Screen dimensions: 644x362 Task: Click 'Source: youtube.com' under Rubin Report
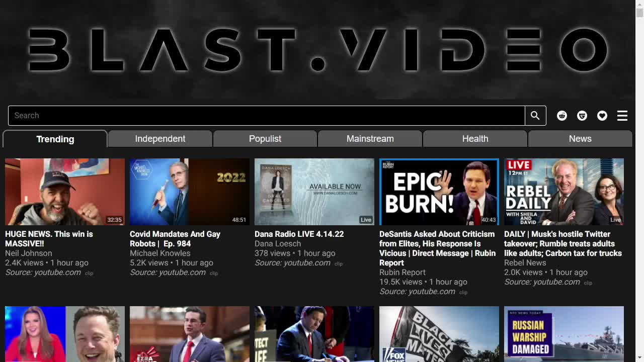[x=418, y=292]
